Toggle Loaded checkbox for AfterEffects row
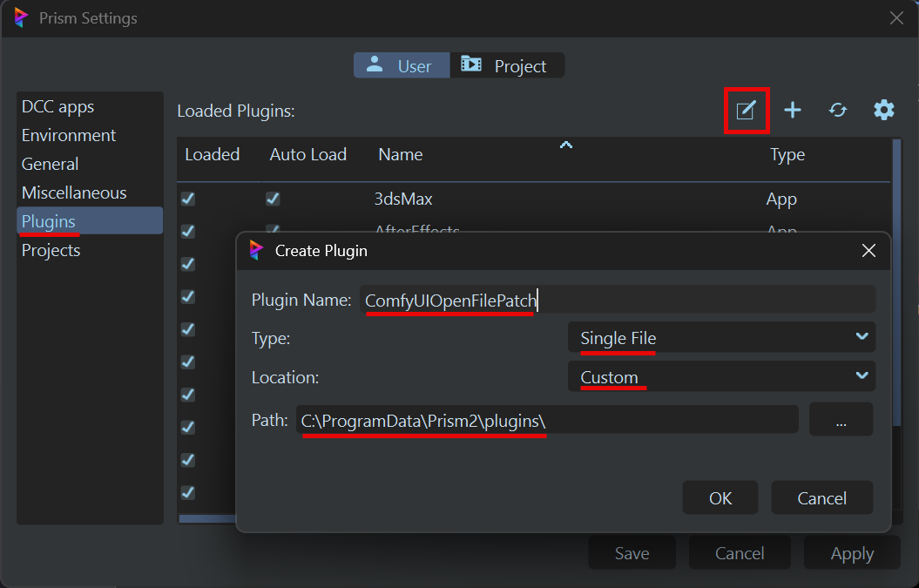 click(x=188, y=231)
